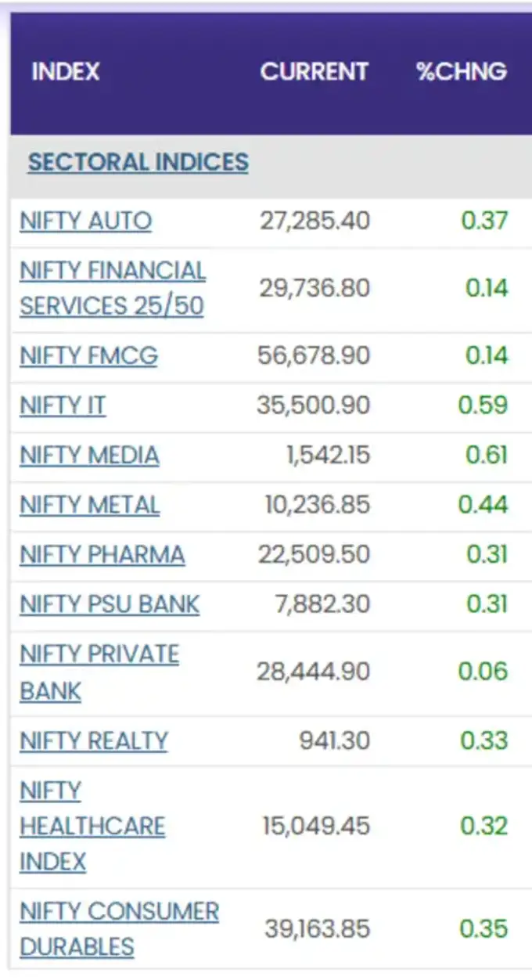Click NIFTY MEDIA's 0.61 percent change
Image resolution: width=532 pixels, height=980 pixels.
(x=485, y=456)
